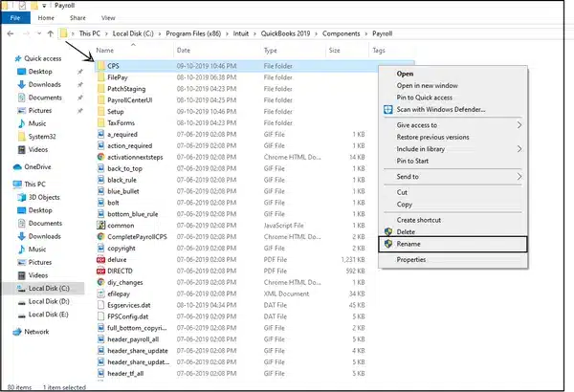This screenshot has width=574, height=392.
Task: Click the PayrollCenterUI folder icon
Action: coord(101,100)
